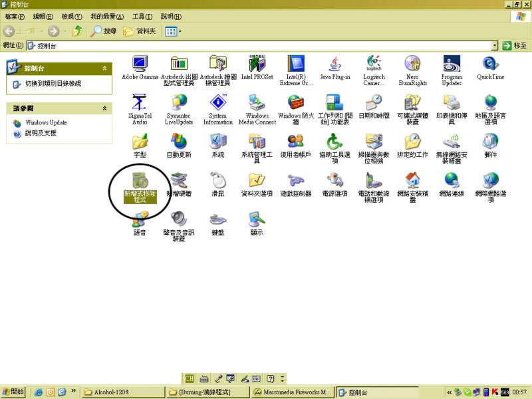Viewport: 532px width, 399px height.
Task: Open the 檔案 menu
Action: pos(15,16)
